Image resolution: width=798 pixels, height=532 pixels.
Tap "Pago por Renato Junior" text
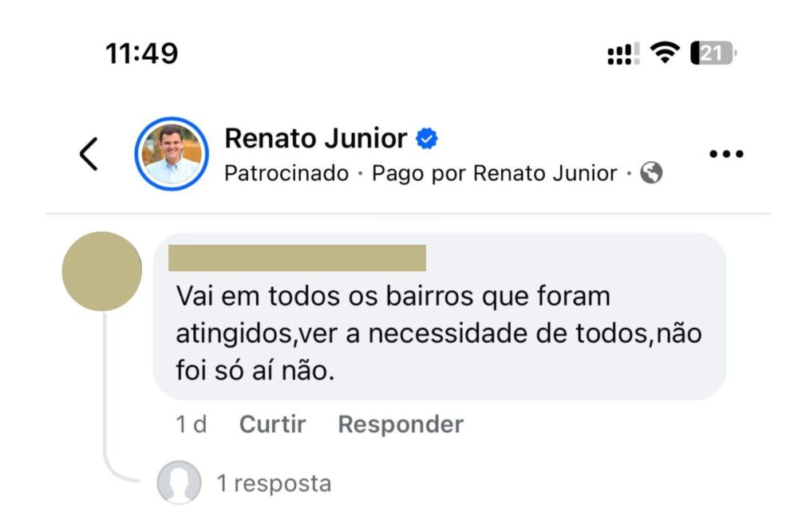tap(495, 173)
